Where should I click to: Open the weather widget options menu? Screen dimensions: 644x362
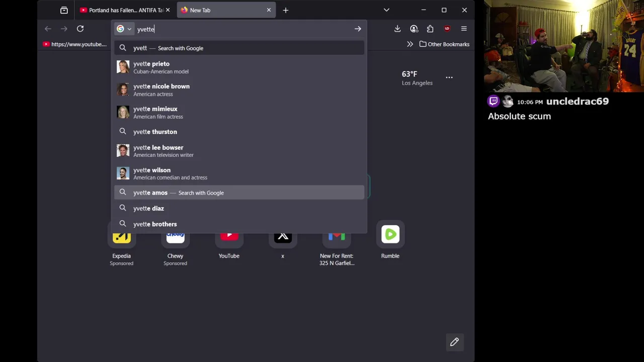pyautogui.click(x=449, y=77)
